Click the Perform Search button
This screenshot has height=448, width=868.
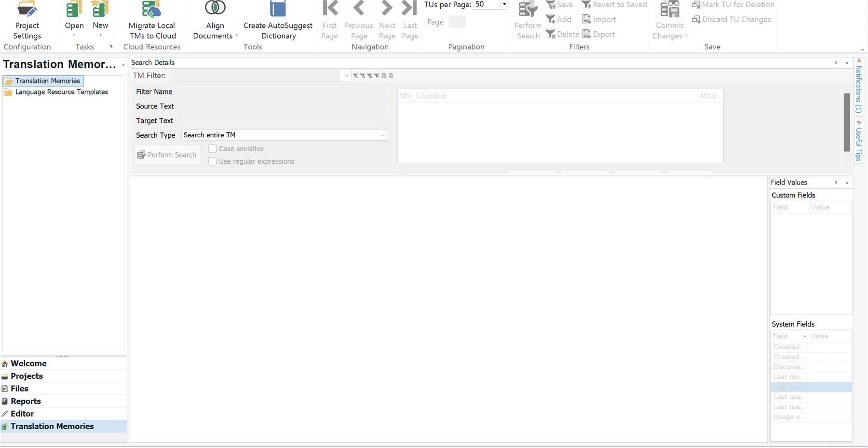coord(167,154)
